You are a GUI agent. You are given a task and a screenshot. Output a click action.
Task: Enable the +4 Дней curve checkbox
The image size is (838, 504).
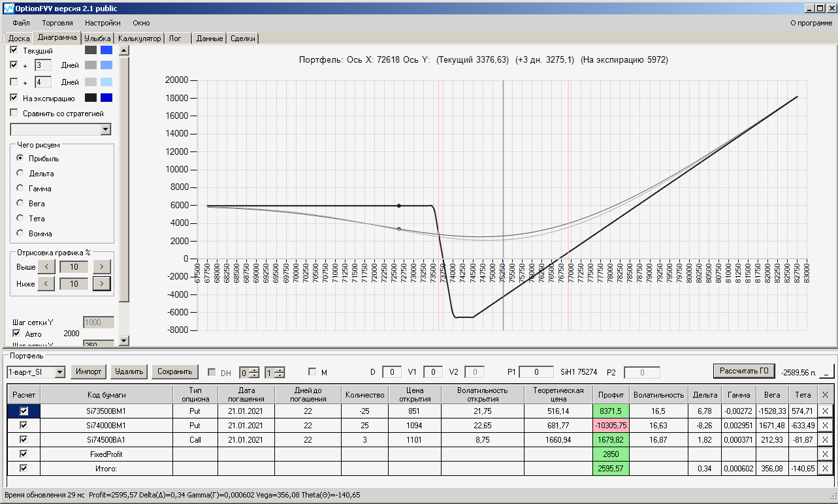pos(14,82)
